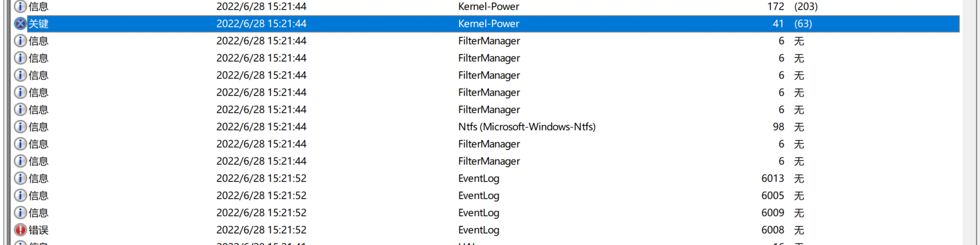Click info icon of EventLog event 6013
980x245 pixels.
(20, 178)
